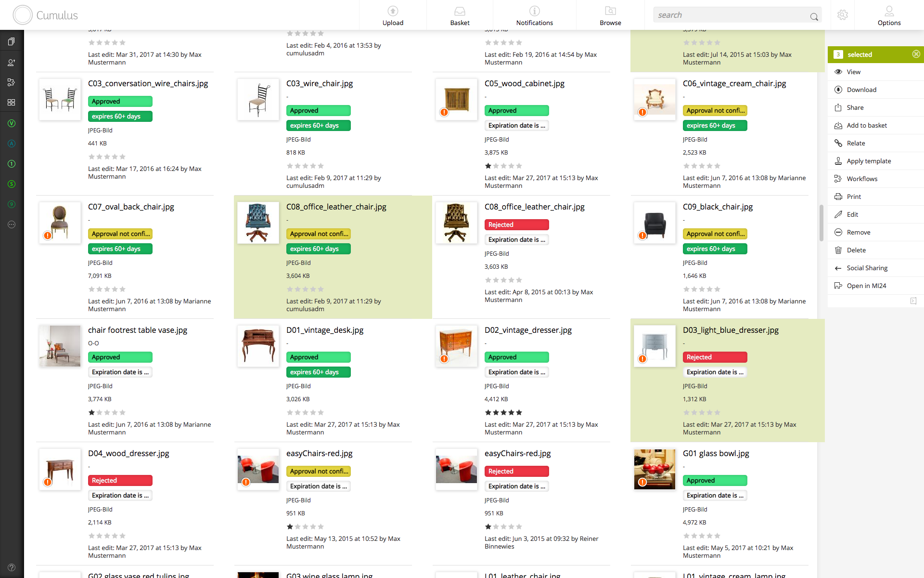Image resolution: width=924 pixels, height=578 pixels.
Task: Open the Upload dialog
Action: coord(393,15)
